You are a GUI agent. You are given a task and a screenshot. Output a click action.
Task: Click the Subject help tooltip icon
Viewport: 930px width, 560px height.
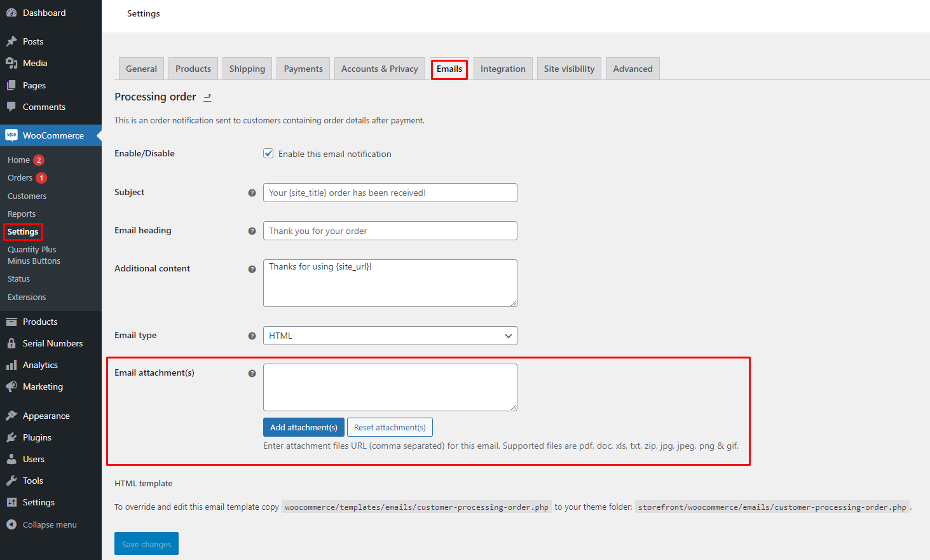pyautogui.click(x=252, y=193)
